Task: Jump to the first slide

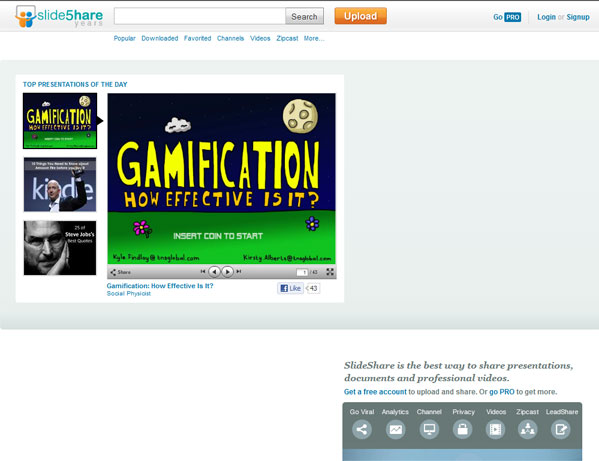Action: pyautogui.click(x=203, y=271)
